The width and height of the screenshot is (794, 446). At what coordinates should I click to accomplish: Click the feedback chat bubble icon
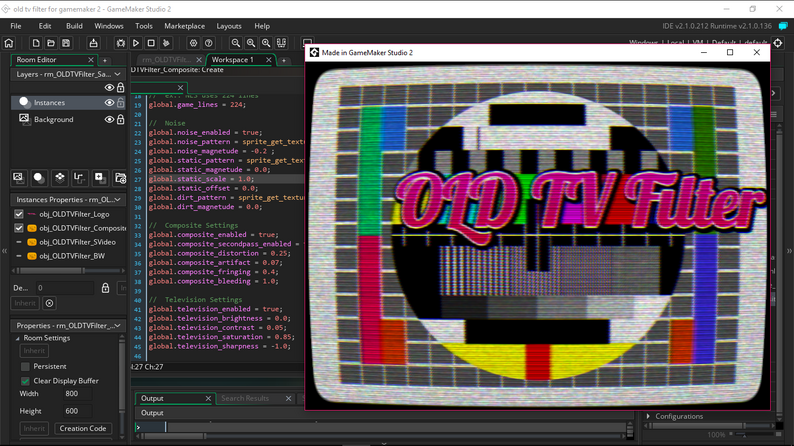[783, 26]
